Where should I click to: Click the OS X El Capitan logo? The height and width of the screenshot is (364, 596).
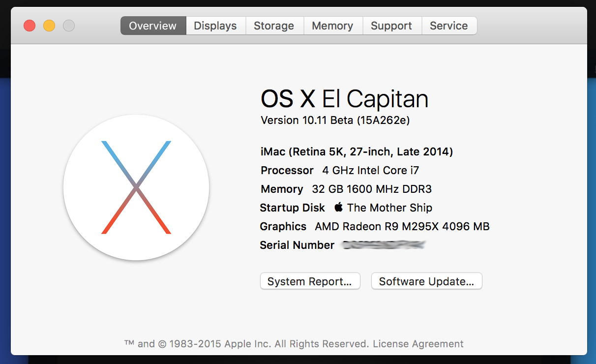coord(136,187)
